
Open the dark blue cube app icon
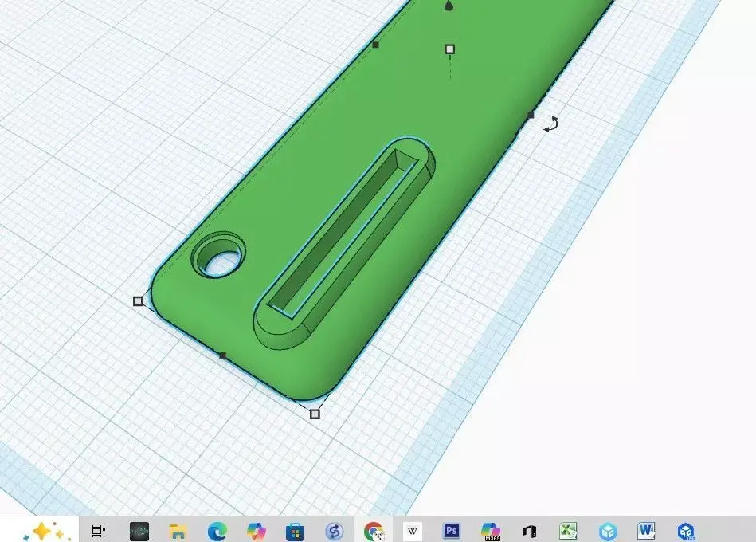(x=686, y=532)
